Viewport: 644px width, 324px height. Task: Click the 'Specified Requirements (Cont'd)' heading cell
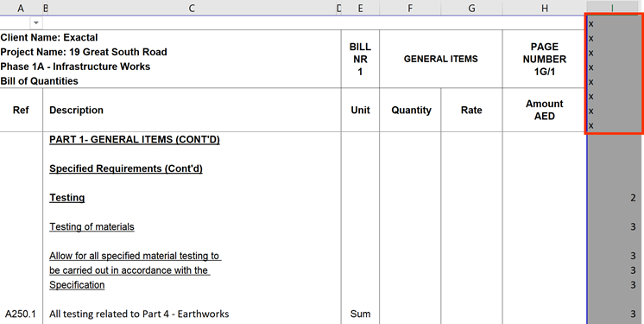pyautogui.click(x=126, y=168)
